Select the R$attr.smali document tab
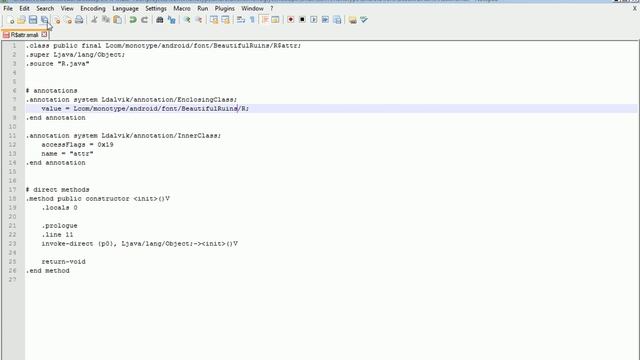 coord(24,35)
